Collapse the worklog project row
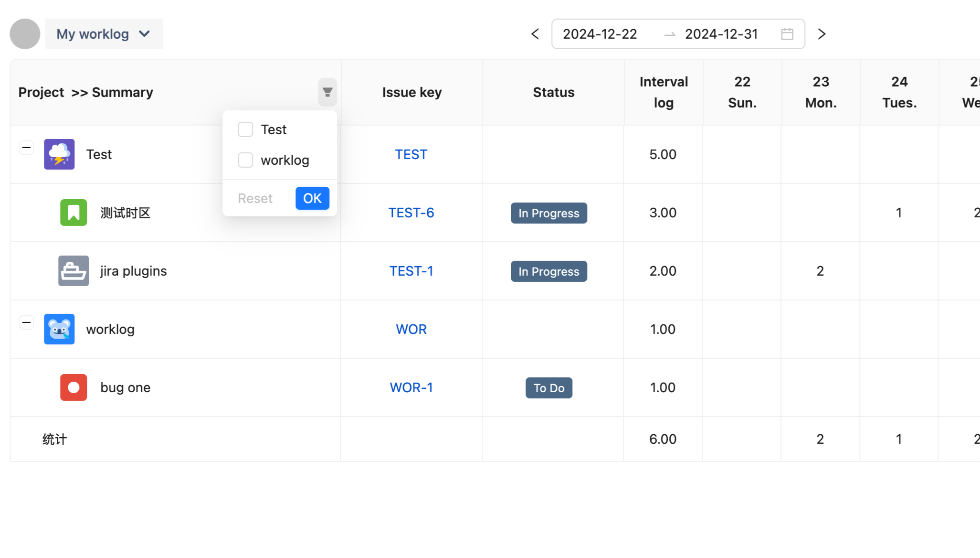Screen dimensions: 980x558 tap(27, 322)
